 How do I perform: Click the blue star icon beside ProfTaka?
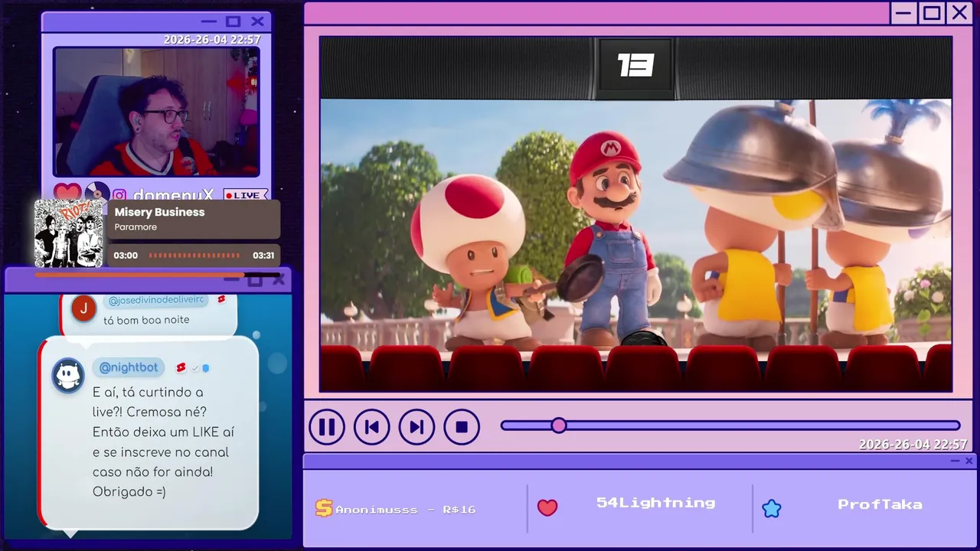coord(772,508)
